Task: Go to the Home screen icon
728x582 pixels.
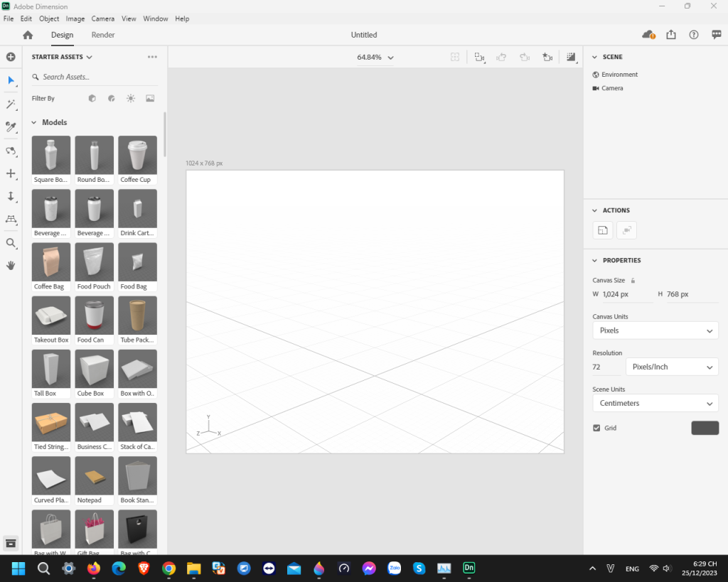Action: click(x=28, y=35)
